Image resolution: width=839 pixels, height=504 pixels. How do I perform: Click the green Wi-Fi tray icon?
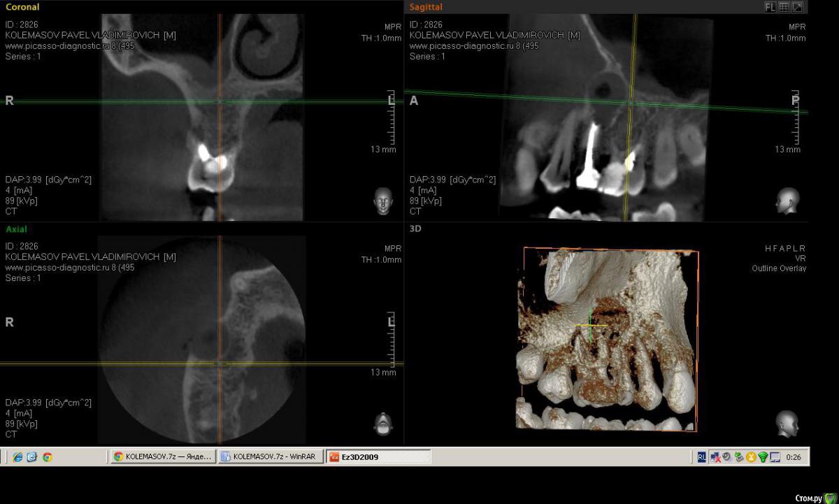pyautogui.click(x=763, y=457)
